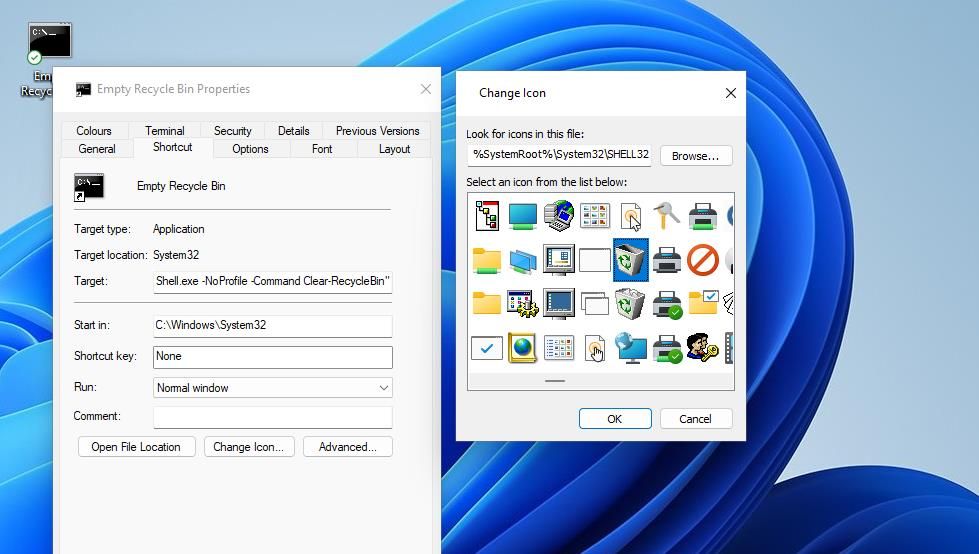This screenshot has width=979, height=554.
Task: Pick the globe in gold frame icon
Action: 522,348
